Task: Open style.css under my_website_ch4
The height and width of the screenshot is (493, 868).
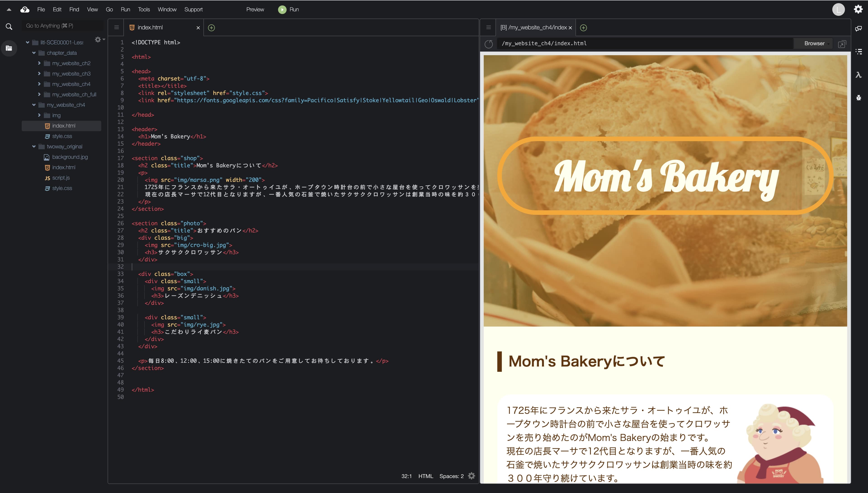Action: [x=62, y=136]
